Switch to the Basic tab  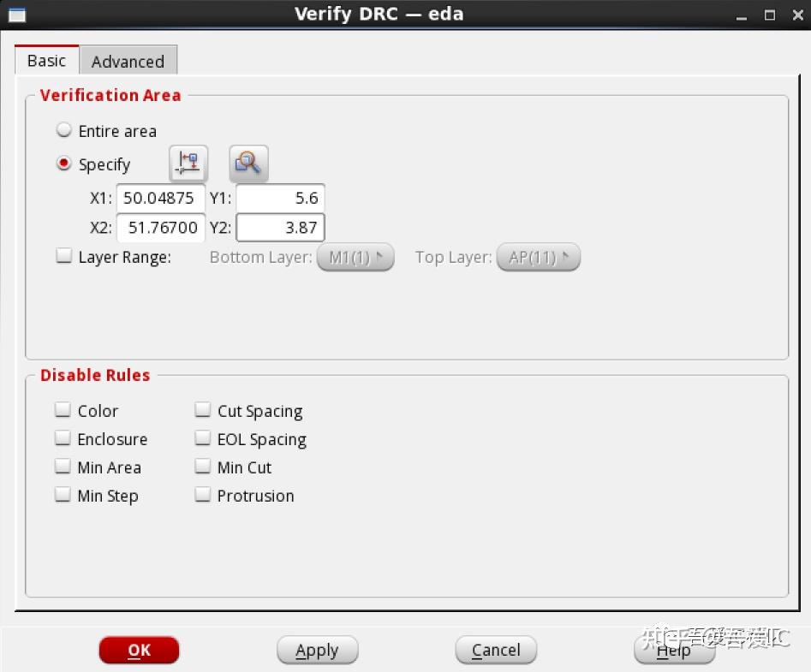point(46,60)
